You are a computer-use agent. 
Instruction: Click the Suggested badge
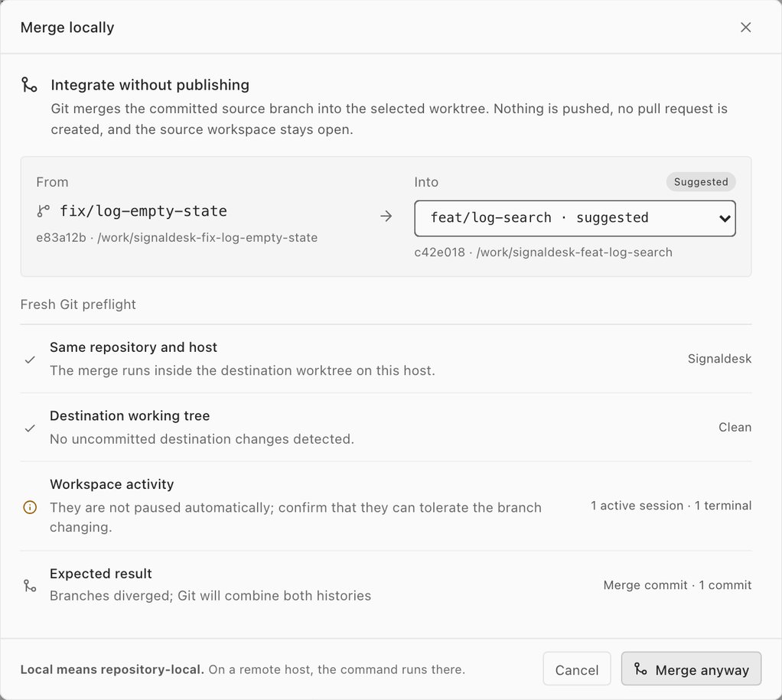(701, 182)
